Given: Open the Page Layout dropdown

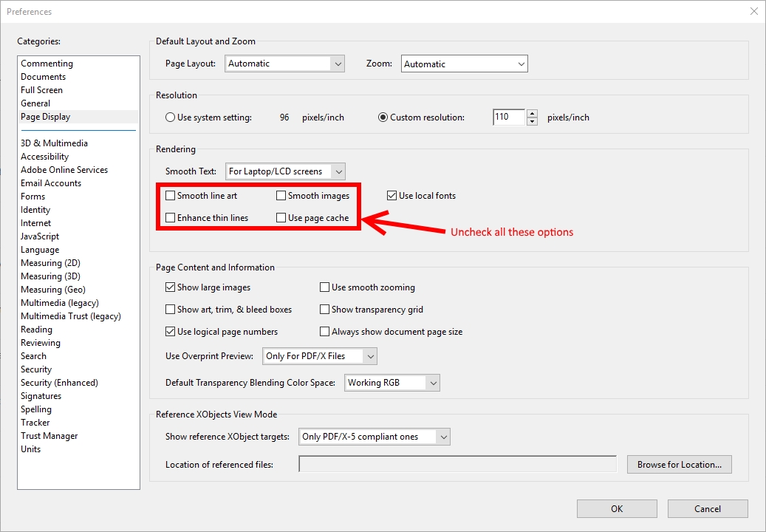Looking at the screenshot, I should (285, 64).
